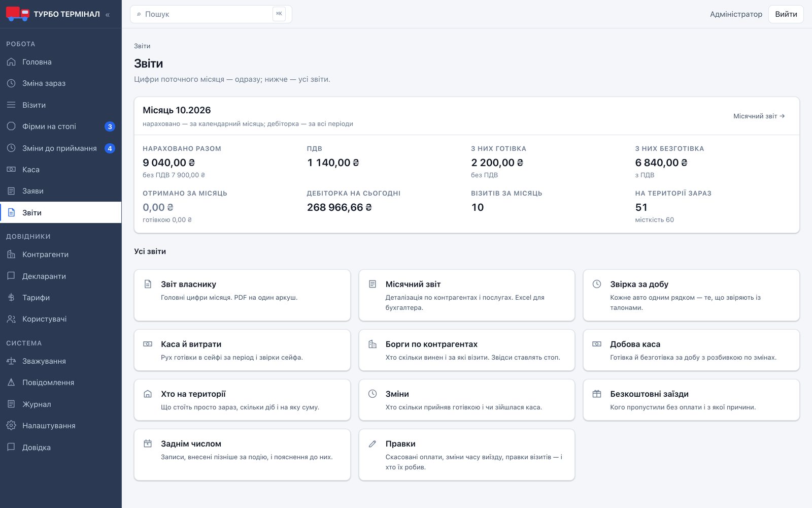Go to Декларанти in sidebar

[61, 276]
